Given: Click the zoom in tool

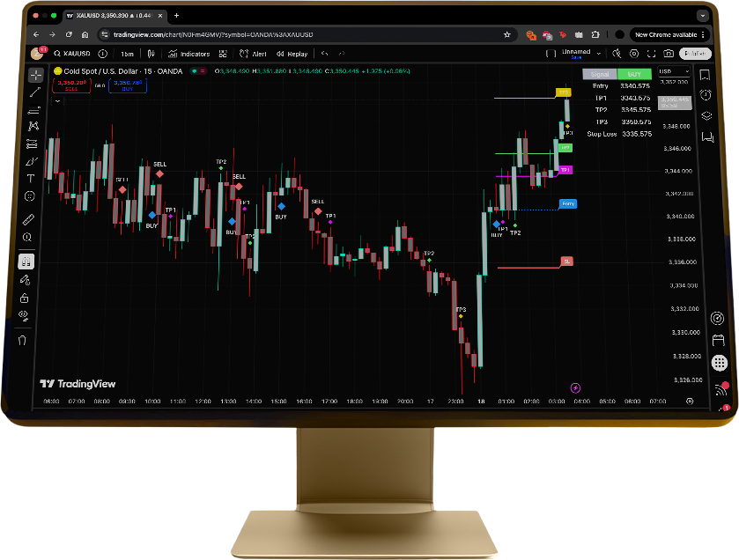Looking at the screenshot, I should pyautogui.click(x=27, y=238).
